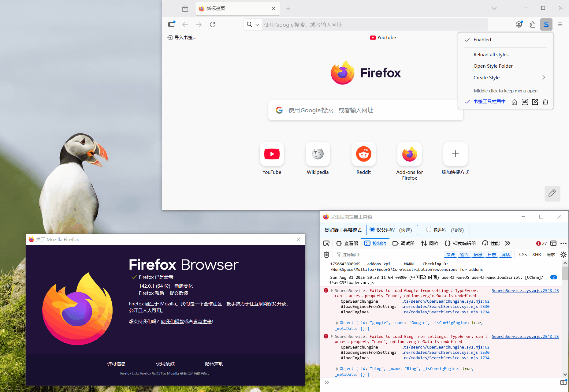
Task: Open Firefox View from the tab bar
Action: click(x=185, y=9)
